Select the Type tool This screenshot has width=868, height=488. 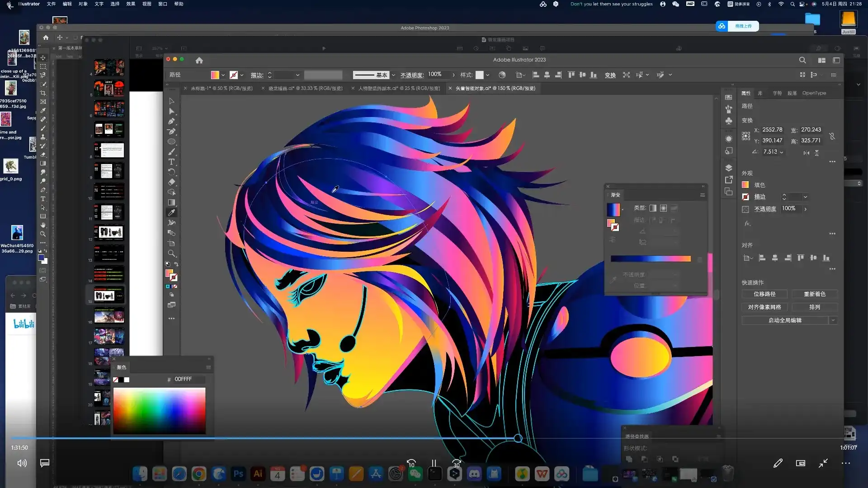[x=171, y=162]
